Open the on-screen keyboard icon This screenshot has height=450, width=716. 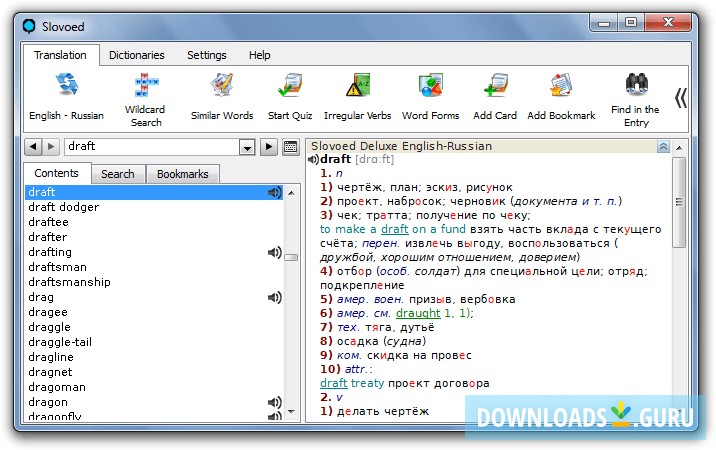tap(290, 147)
